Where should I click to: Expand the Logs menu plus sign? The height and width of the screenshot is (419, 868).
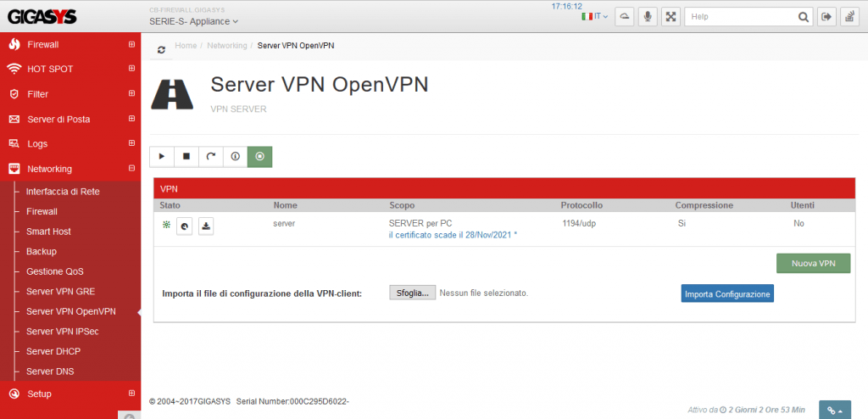(131, 143)
